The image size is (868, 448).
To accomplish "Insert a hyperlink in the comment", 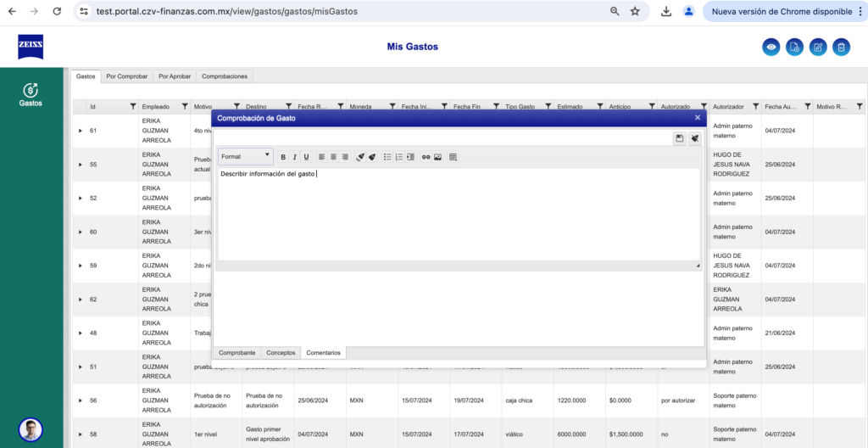I will (426, 157).
